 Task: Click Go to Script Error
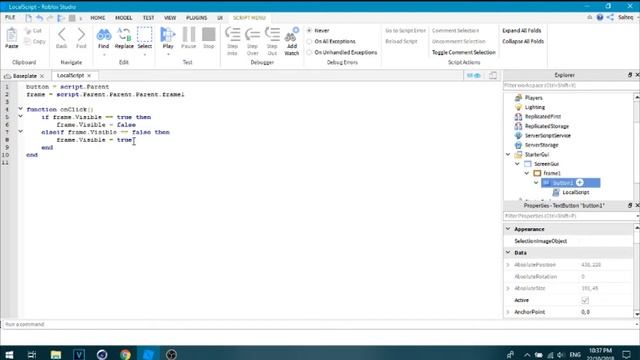pos(405,31)
